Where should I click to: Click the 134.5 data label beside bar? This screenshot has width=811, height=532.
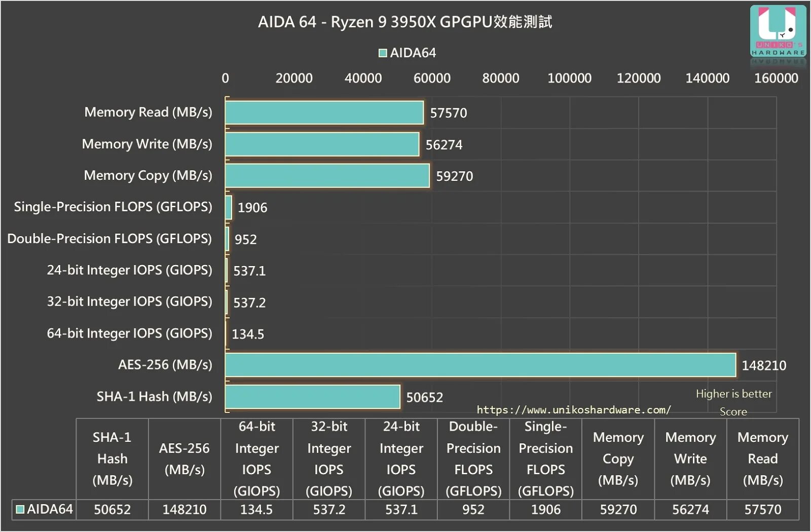[x=248, y=334]
